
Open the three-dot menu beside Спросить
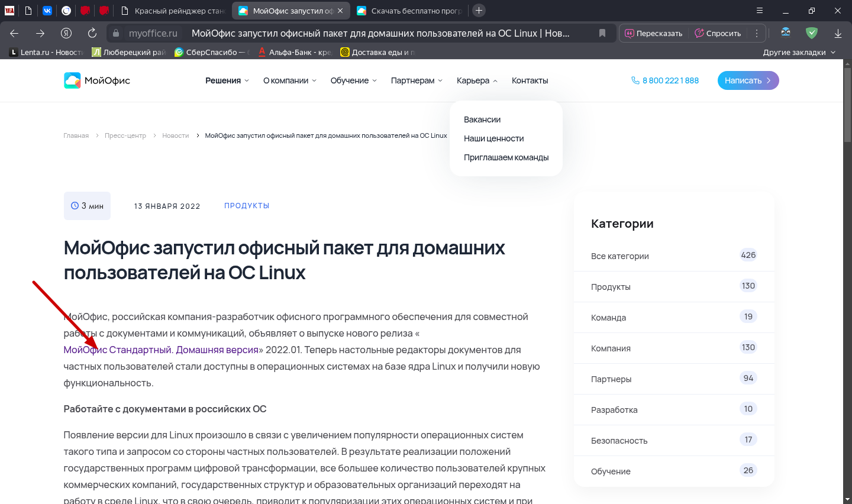757,33
